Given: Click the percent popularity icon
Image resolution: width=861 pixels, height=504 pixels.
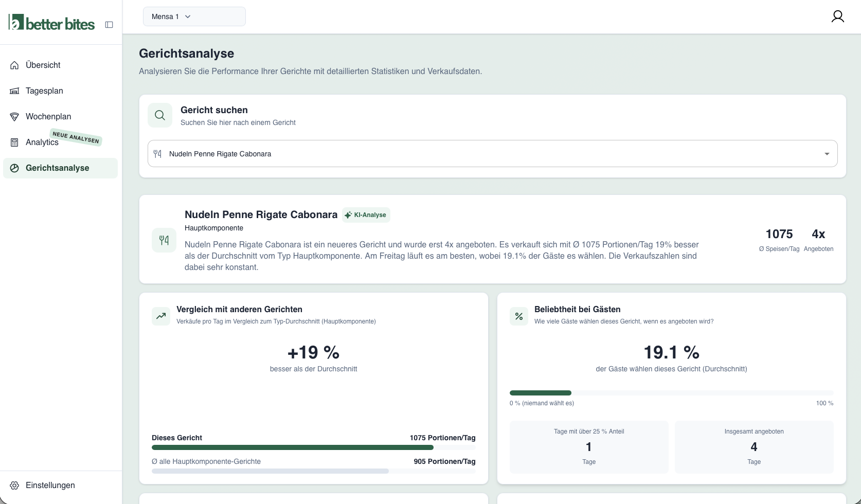Looking at the screenshot, I should click(519, 316).
